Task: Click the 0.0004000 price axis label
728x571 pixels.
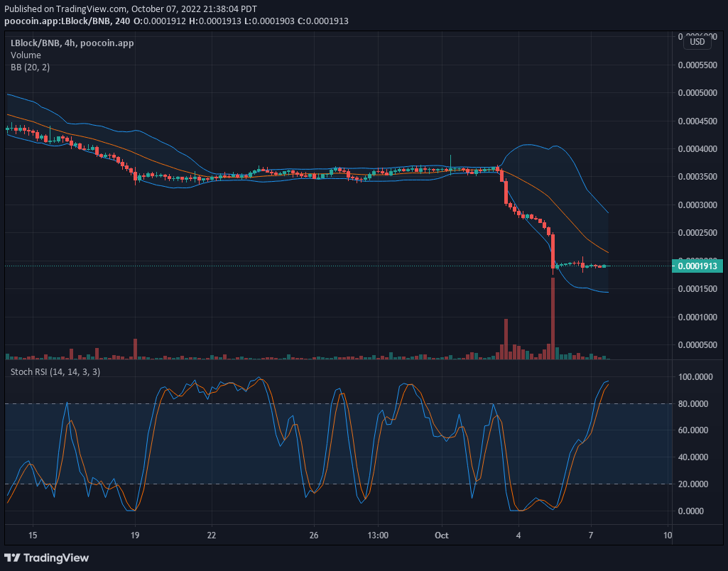Action: click(697, 149)
